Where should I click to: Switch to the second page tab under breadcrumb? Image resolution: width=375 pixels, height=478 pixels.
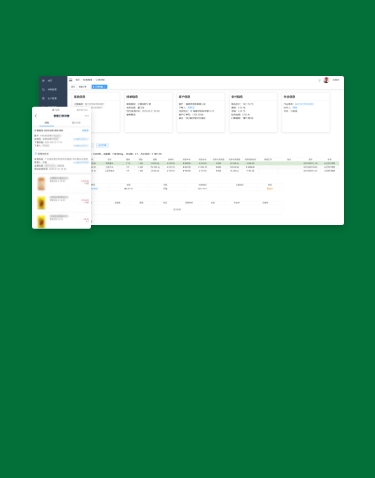click(x=83, y=87)
